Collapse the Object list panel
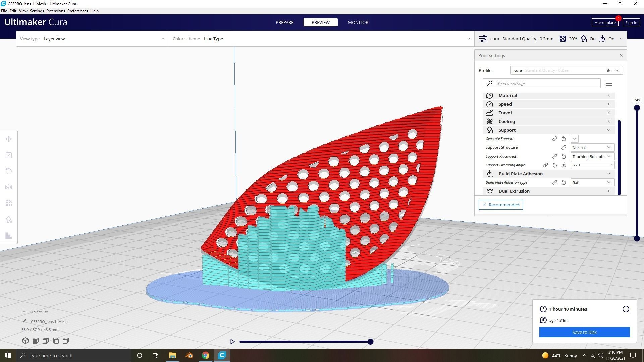This screenshot has width=644, height=362. click(24, 312)
